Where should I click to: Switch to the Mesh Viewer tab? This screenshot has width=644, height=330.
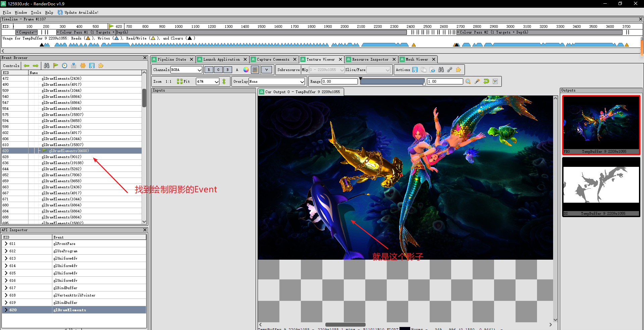(417, 59)
